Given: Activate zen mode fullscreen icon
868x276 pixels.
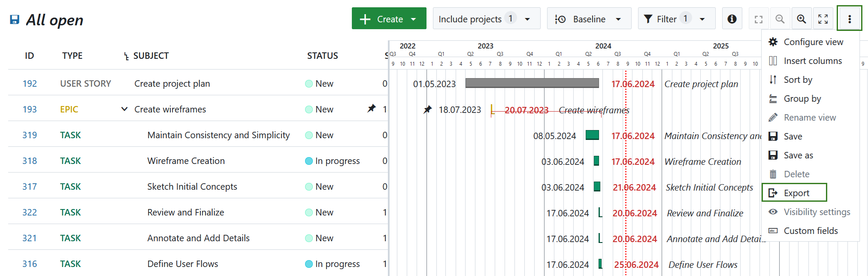Looking at the screenshot, I should tap(823, 19).
